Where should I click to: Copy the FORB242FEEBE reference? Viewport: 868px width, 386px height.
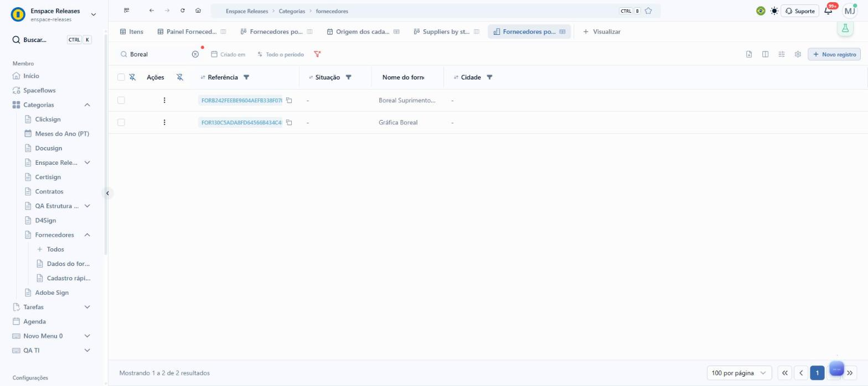[x=289, y=100]
